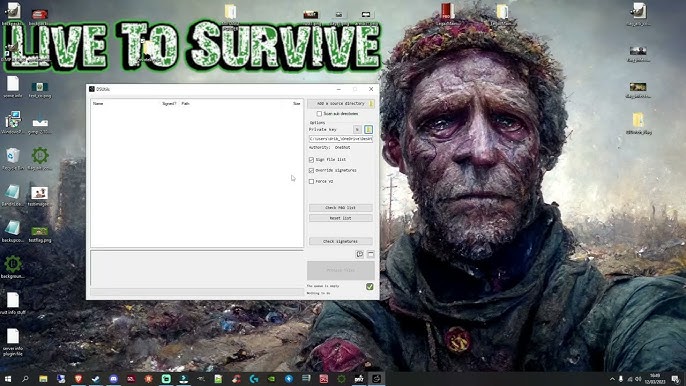Click the DSUtils app icon in taskbar
Viewport: 686px width, 386px height.
point(376,379)
